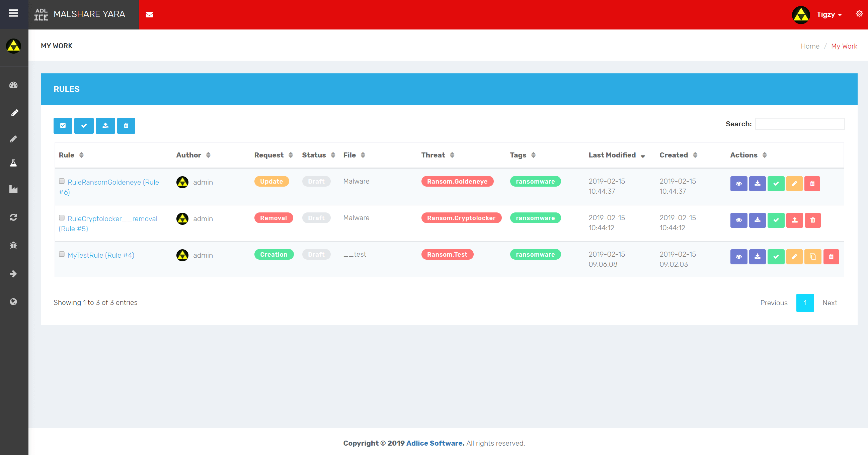
Task: Check the checkbox next to MyTestRule
Action: [62, 254]
